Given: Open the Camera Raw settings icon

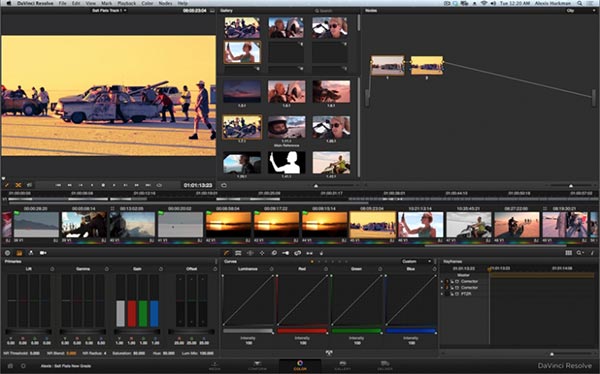Looking at the screenshot, I should pyautogui.click(x=7, y=253).
